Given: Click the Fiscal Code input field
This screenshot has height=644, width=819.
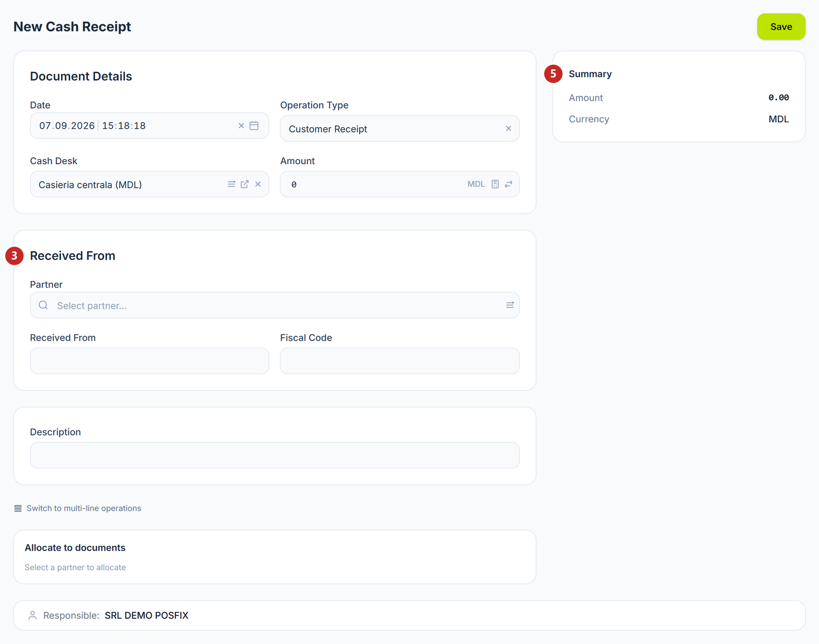Looking at the screenshot, I should (x=400, y=361).
